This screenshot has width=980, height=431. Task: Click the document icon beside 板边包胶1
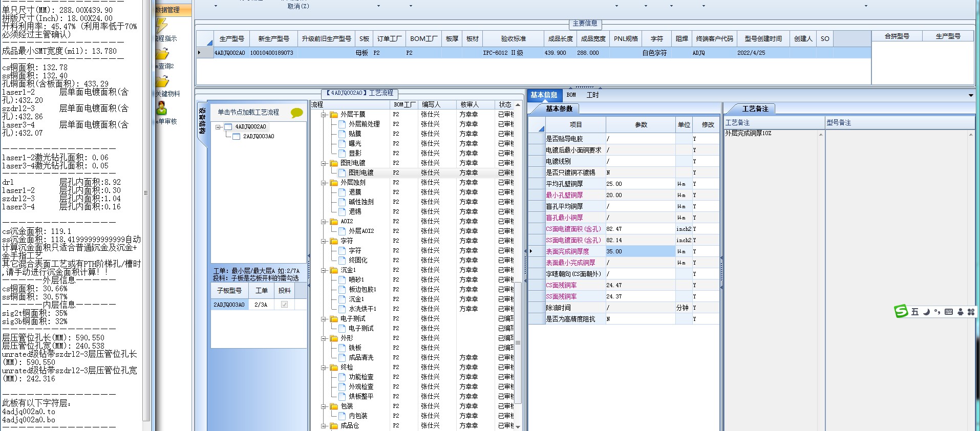point(342,290)
